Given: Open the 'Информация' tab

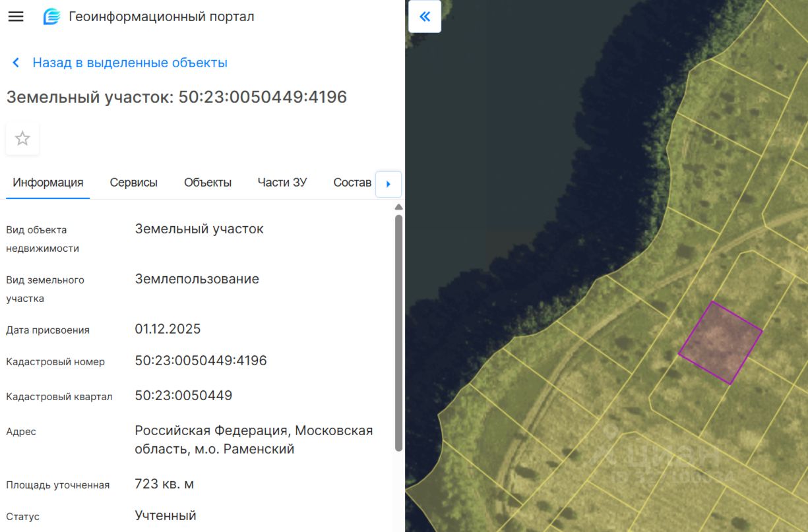Looking at the screenshot, I should 48,183.
